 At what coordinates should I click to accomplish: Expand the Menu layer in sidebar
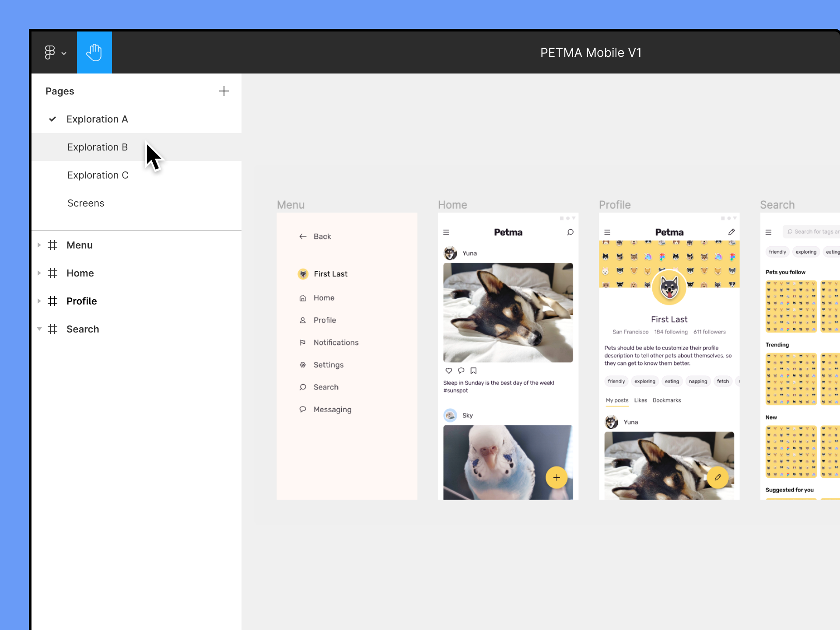click(38, 245)
